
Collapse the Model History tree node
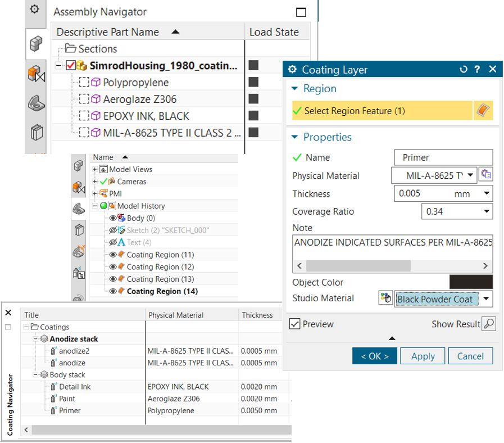click(95, 206)
